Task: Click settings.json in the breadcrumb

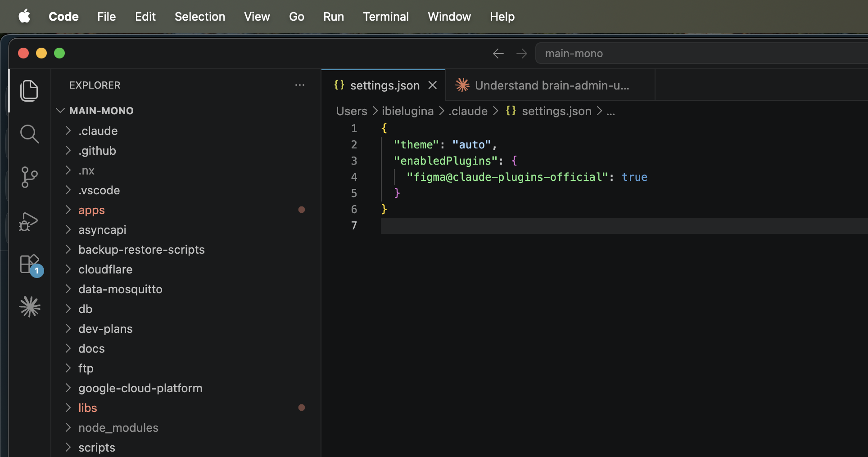Action: coord(556,111)
